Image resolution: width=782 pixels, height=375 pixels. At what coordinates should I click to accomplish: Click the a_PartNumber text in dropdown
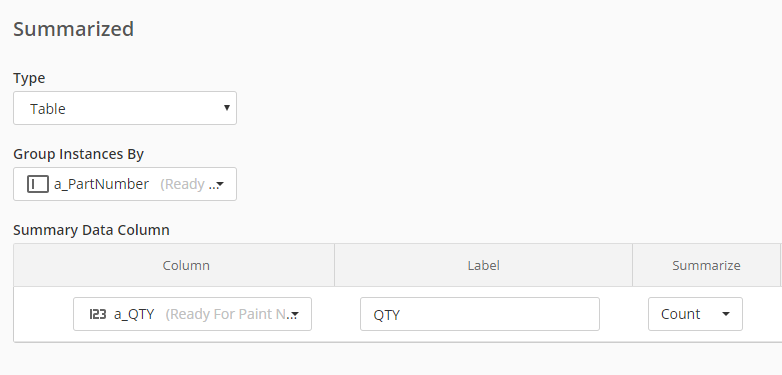(101, 184)
